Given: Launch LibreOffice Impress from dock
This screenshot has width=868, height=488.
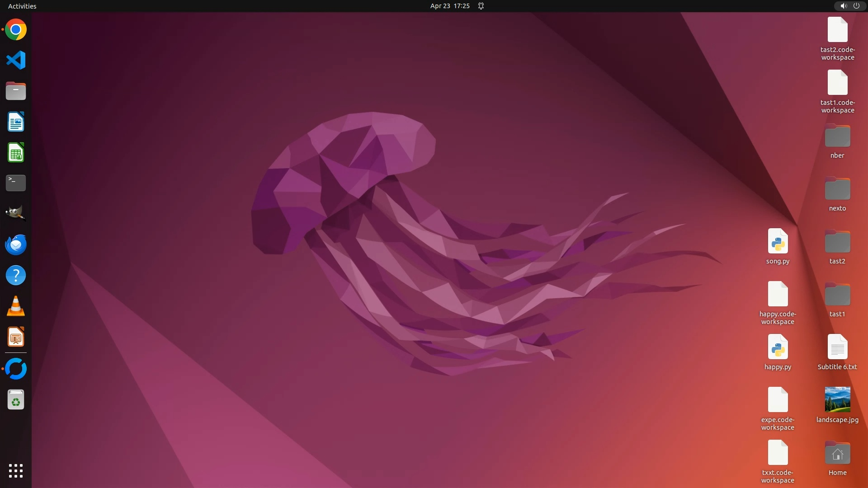Looking at the screenshot, I should [16, 337].
